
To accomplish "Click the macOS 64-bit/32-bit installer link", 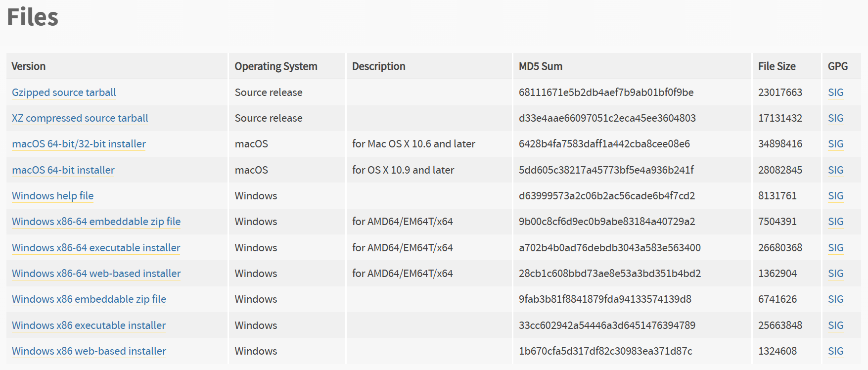I will [79, 144].
